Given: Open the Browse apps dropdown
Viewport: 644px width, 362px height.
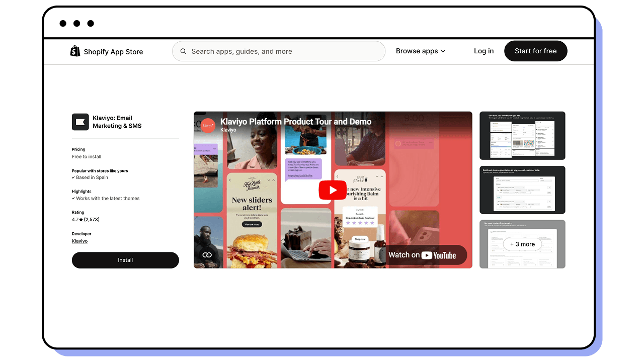Looking at the screenshot, I should (421, 51).
